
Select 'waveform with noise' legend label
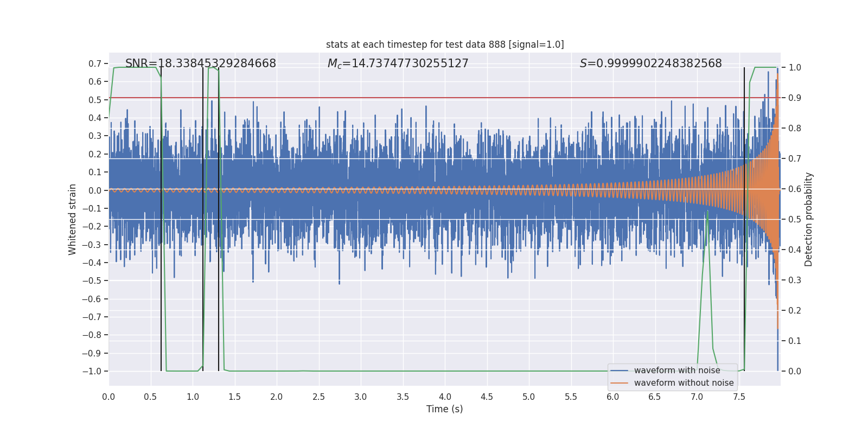point(677,371)
